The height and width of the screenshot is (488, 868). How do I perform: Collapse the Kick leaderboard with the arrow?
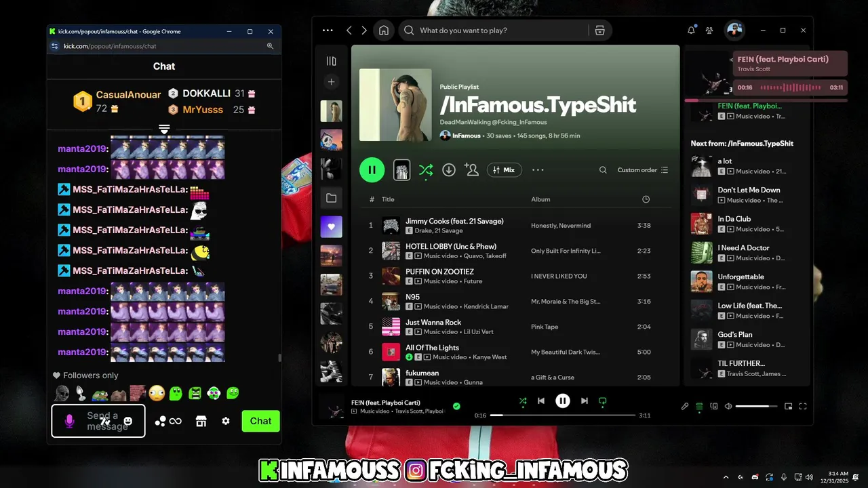(x=164, y=128)
